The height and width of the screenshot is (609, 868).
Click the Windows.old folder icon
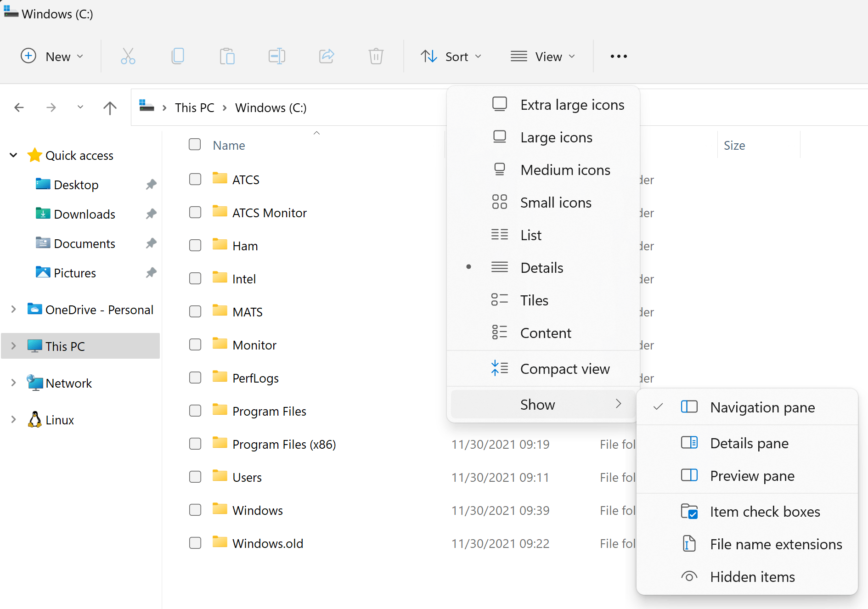coord(220,542)
